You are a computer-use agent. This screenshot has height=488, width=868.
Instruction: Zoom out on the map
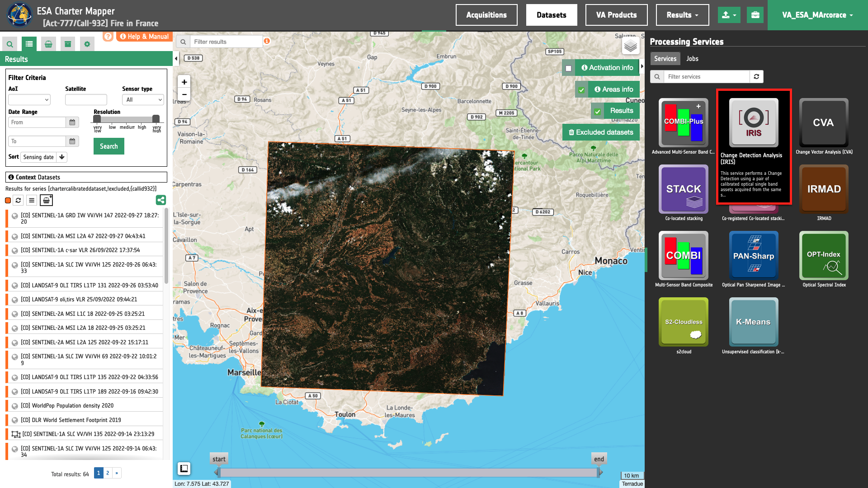pyautogui.click(x=184, y=94)
